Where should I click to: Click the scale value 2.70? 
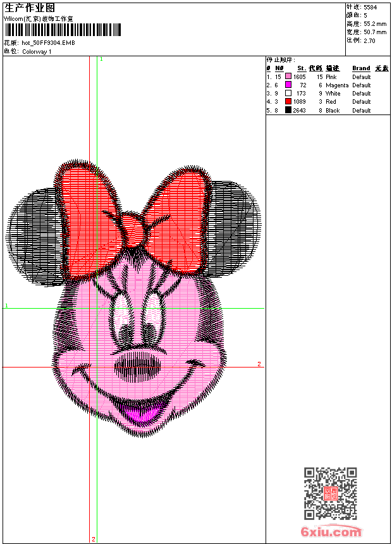pos(369,40)
